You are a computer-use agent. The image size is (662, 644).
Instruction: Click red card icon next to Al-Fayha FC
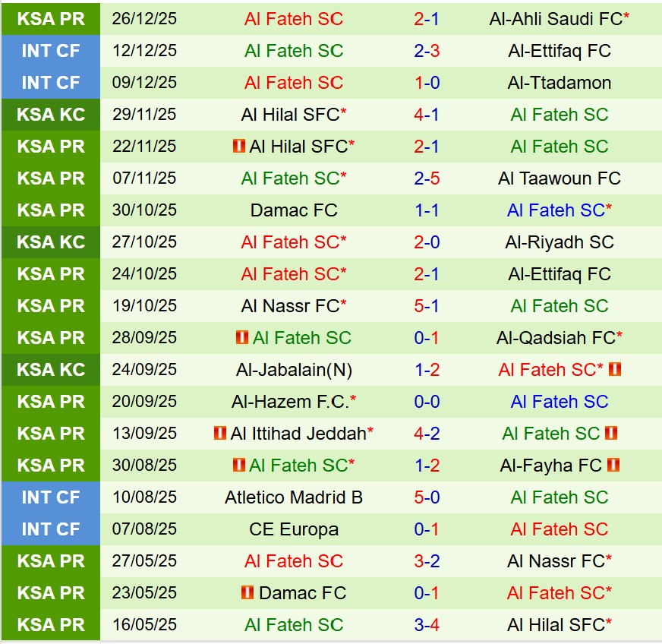coord(614,466)
